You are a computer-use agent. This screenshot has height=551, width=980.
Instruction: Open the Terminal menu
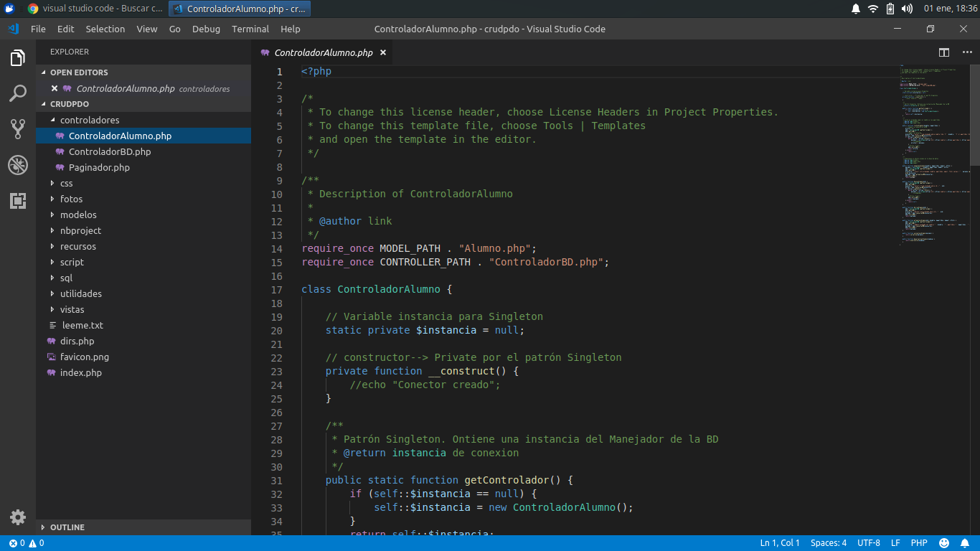pyautogui.click(x=250, y=29)
